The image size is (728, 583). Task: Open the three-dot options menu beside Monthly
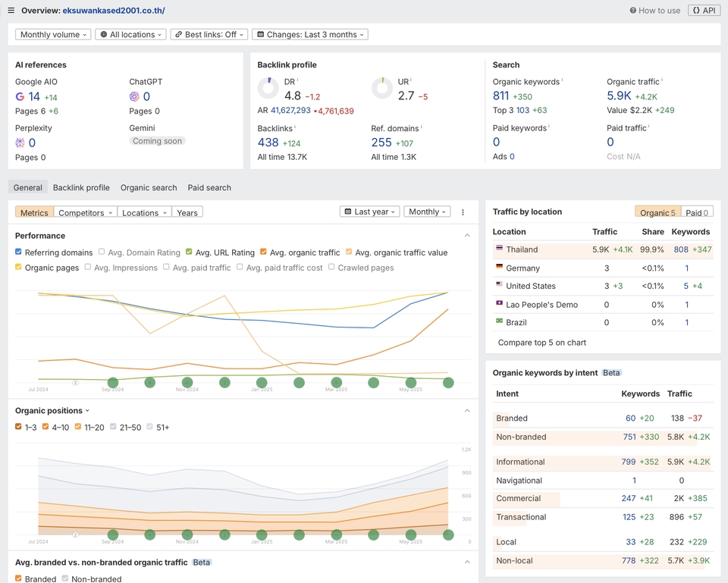pyautogui.click(x=463, y=212)
